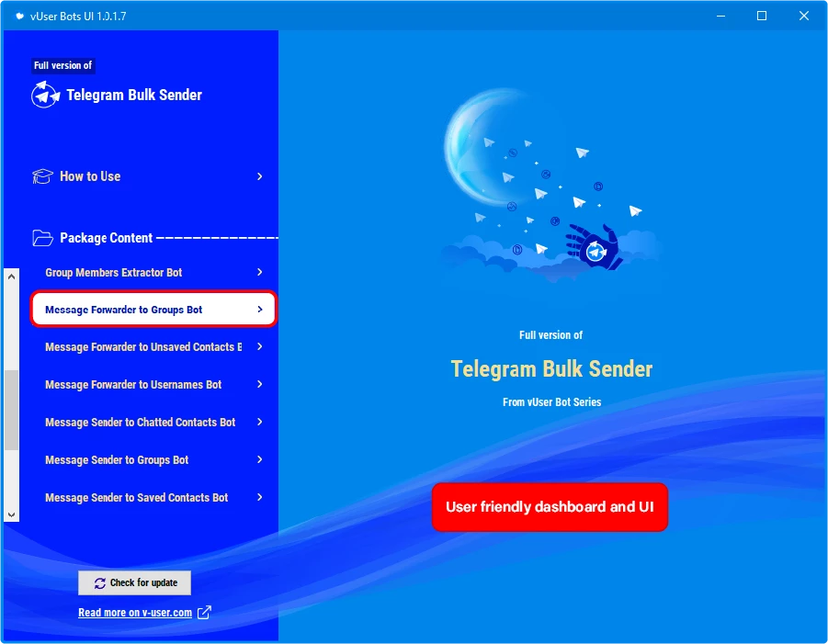Screen dimensions: 828x644
Task: Click the sidebar Telegram Bulk Sender title
Action: click(x=134, y=95)
